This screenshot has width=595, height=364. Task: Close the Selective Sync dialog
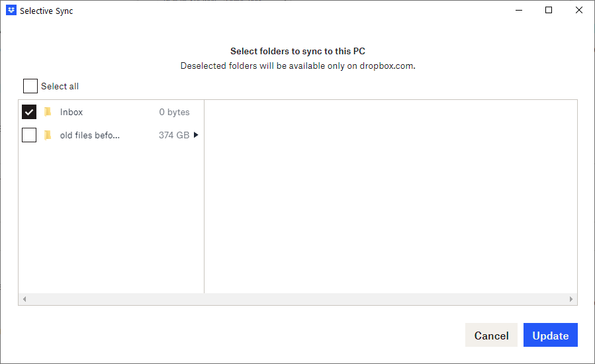point(579,11)
